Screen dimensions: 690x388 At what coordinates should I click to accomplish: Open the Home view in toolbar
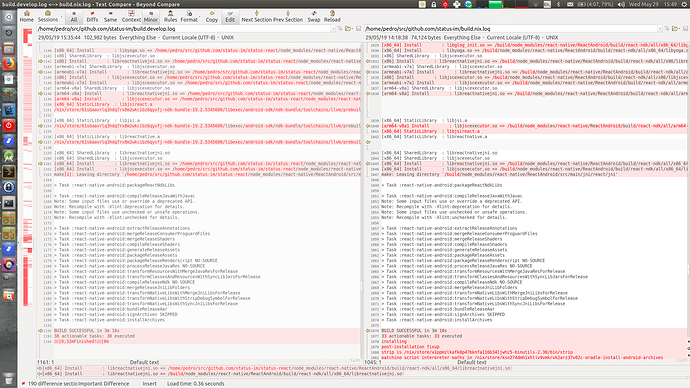[26, 17]
